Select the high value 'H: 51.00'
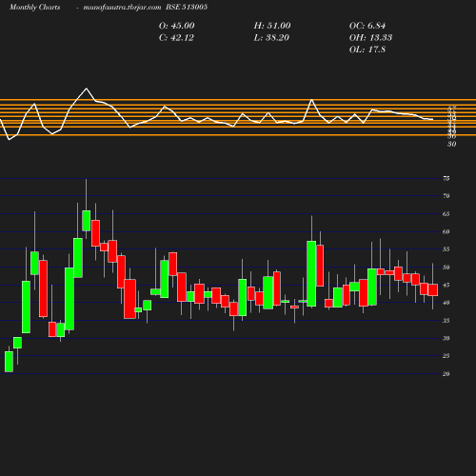This screenshot has height=476, width=476. [272, 26]
